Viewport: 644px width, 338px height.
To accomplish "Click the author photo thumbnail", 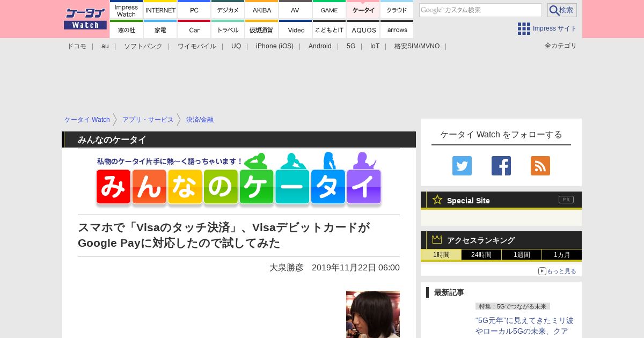I will pyautogui.click(x=373, y=314).
